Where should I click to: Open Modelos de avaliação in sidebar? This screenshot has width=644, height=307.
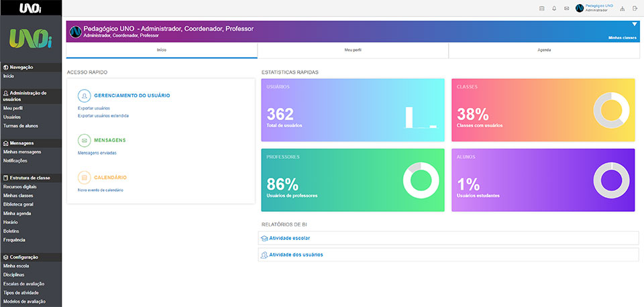pos(24,302)
